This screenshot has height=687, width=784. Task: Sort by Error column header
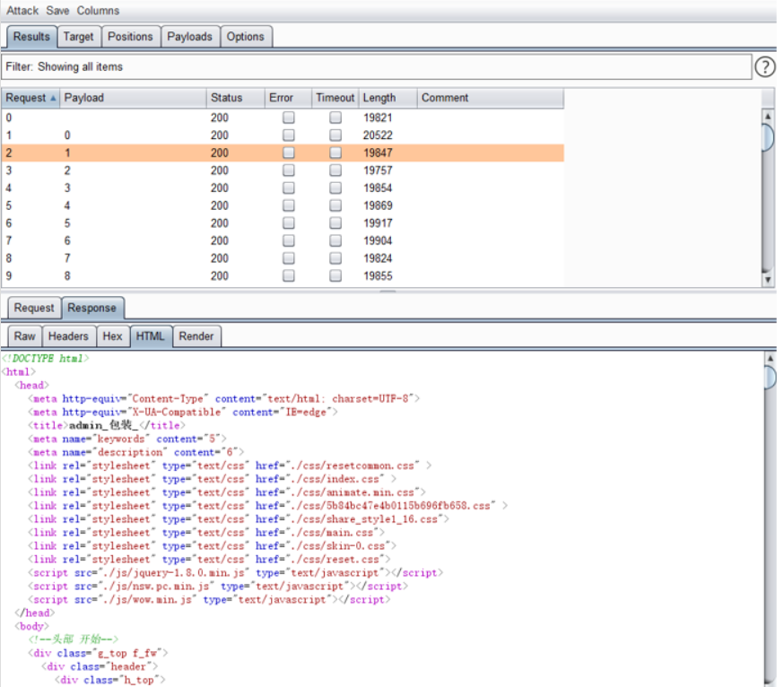(288, 98)
